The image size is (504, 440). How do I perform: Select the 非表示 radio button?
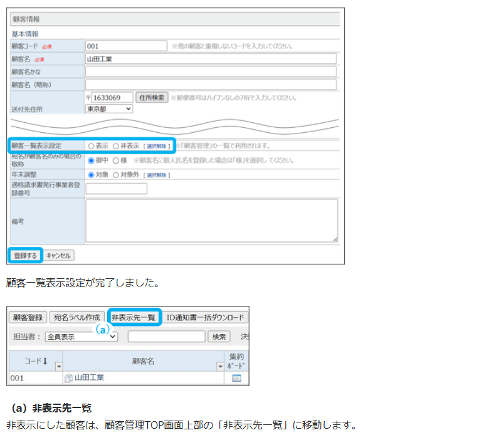pyautogui.click(x=116, y=146)
